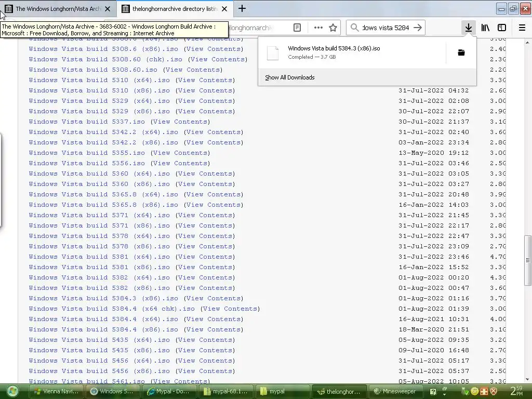Open the page actions three-dot menu

pos(318,28)
